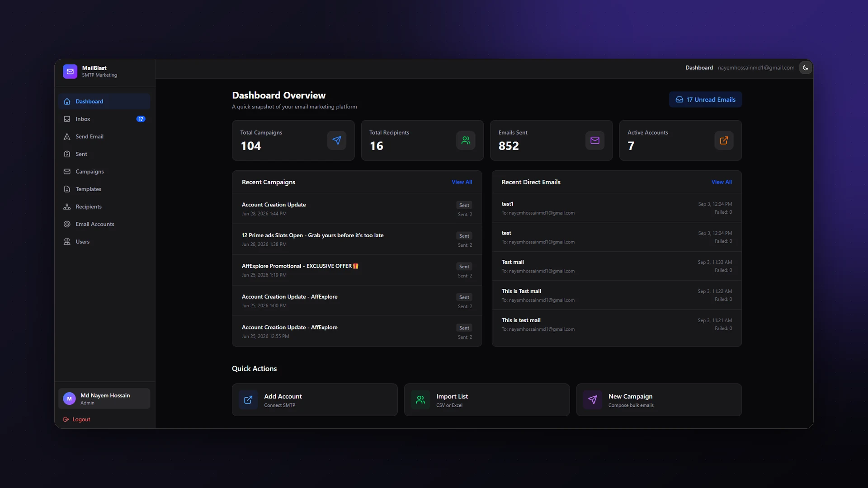Click the Email Accounts at-sign icon

(67, 224)
